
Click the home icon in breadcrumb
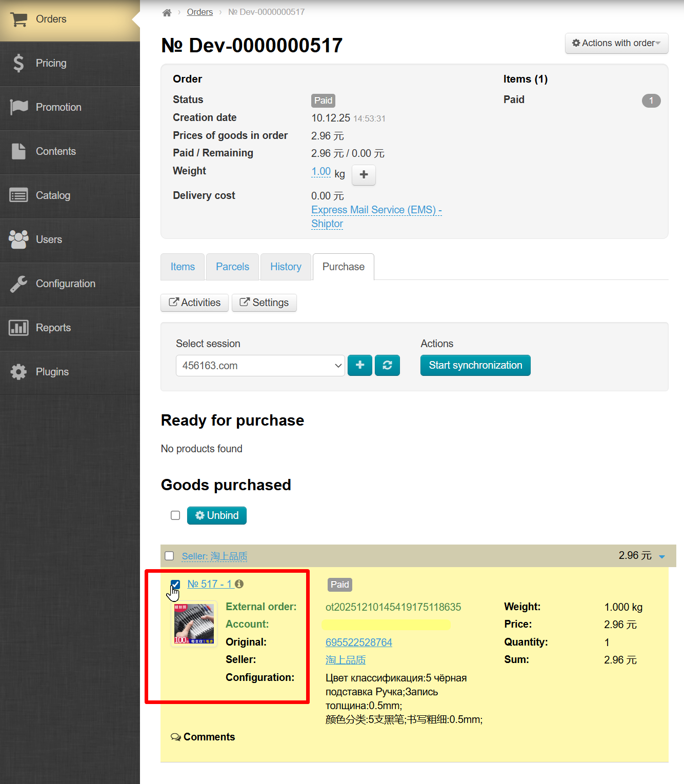(167, 12)
